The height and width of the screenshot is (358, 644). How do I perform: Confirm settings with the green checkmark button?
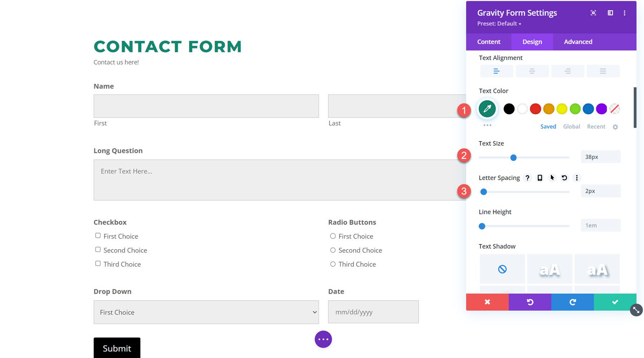[615, 302]
